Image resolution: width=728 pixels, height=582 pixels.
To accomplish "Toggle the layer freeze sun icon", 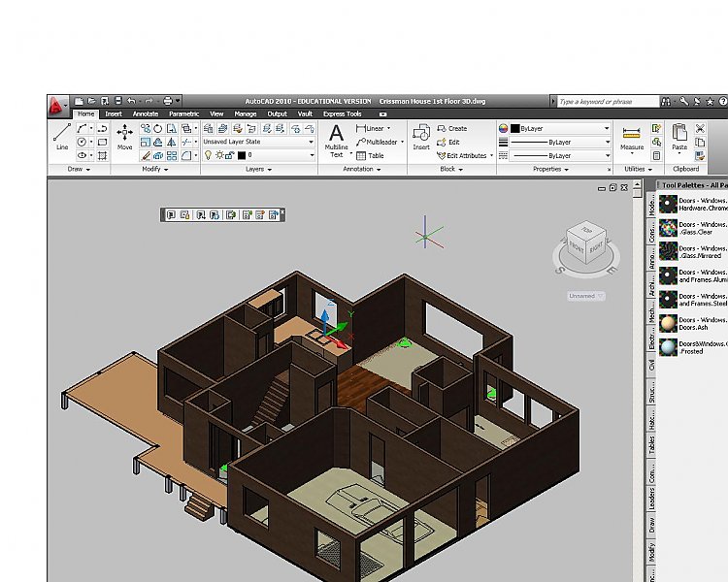I will (x=217, y=155).
